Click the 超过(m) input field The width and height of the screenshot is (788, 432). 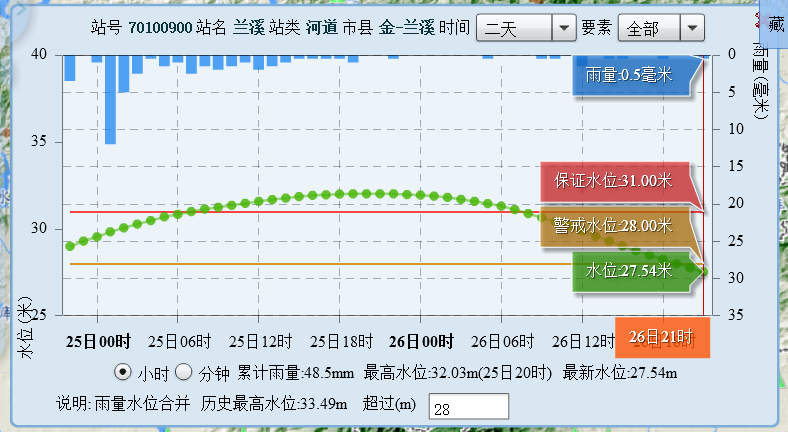coord(468,406)
